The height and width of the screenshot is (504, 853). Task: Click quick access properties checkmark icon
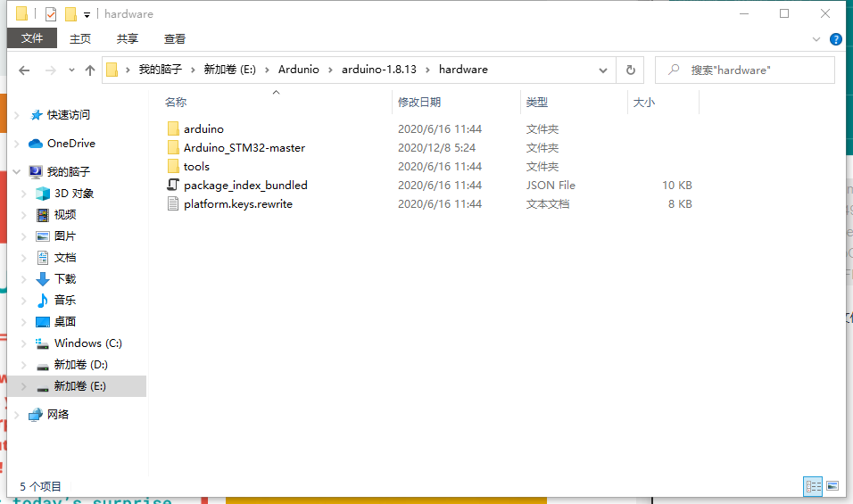(51, 14)
